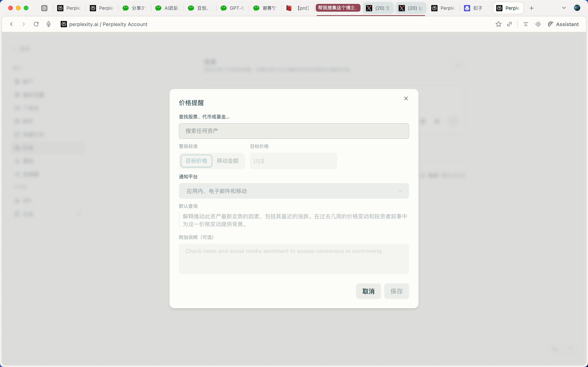Click the bookmark star icon in toolbar
Image resolution: width=588 pixels, height=367 pixels.
(x=498, y=24)
